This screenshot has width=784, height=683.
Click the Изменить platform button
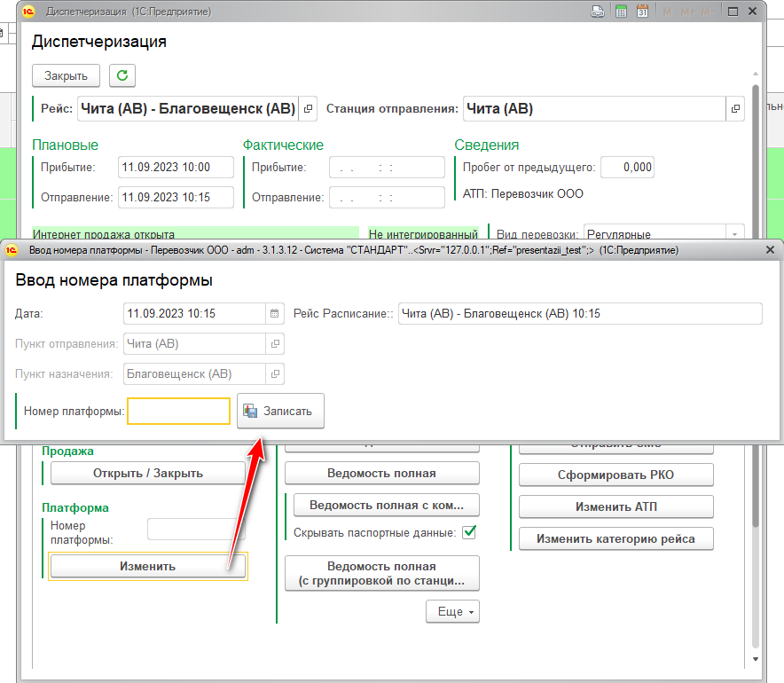tap(147, 567)
